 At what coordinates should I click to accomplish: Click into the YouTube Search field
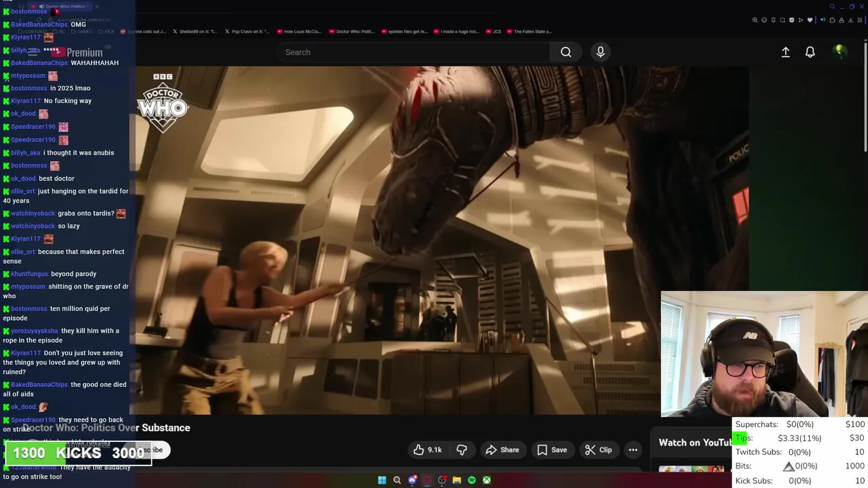tap(414, 52)
